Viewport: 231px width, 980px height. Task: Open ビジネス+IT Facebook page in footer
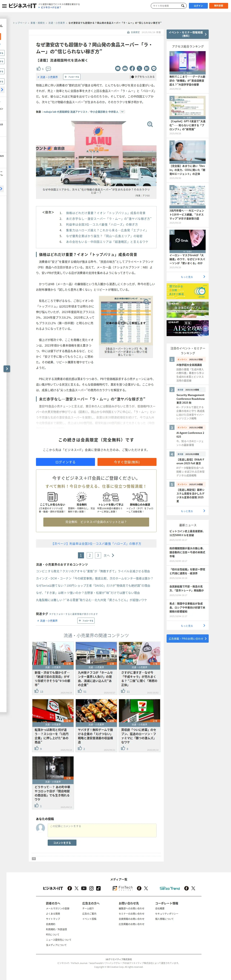69,888
